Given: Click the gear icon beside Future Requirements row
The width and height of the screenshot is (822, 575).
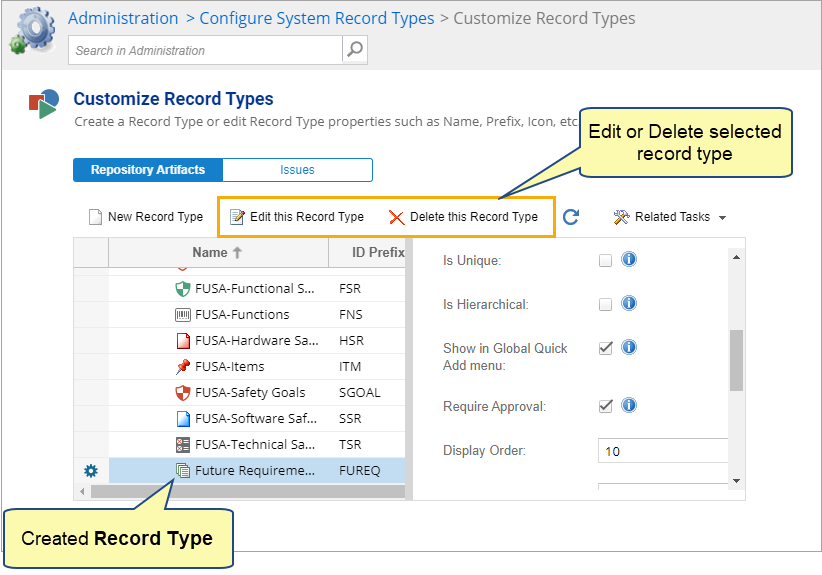Looking at the screenshot, I should [90, 470].
